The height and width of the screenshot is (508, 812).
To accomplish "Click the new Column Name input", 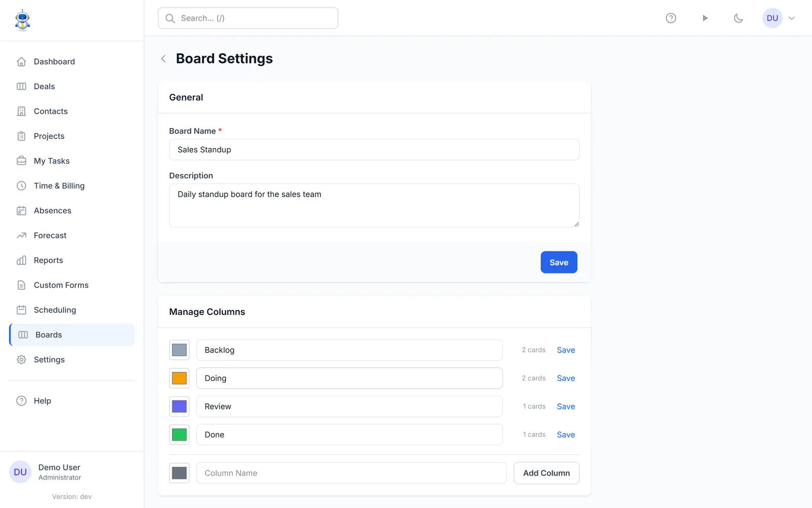I will point(351,473).
